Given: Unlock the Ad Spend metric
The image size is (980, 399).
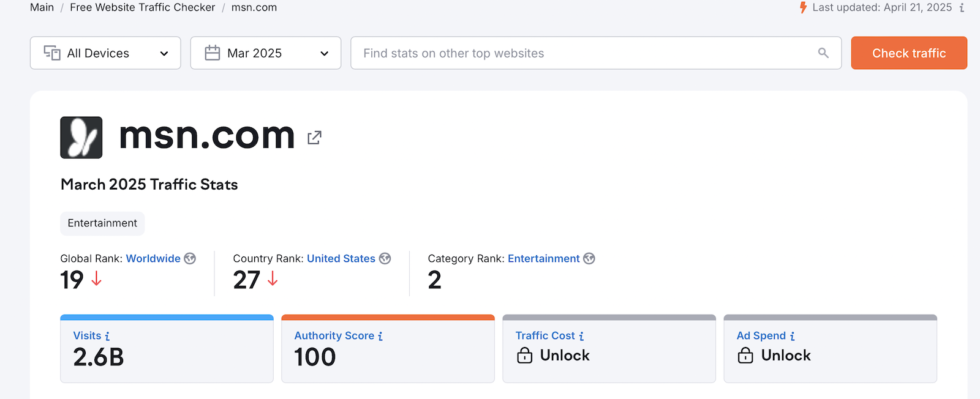Looking at the screenshot, I should [x=774, y=356].
